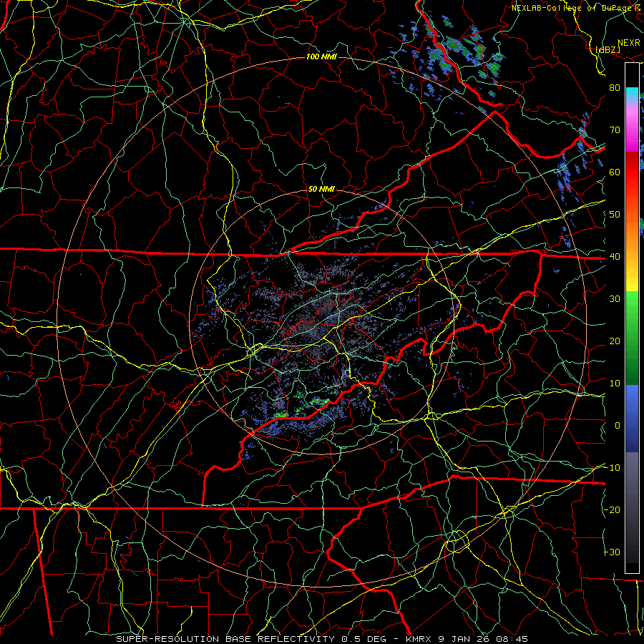Image resolution: width=644 pixels, height=644 pixels.
Task: Click the 60 value on the dBZ scale
Action: 615,172
